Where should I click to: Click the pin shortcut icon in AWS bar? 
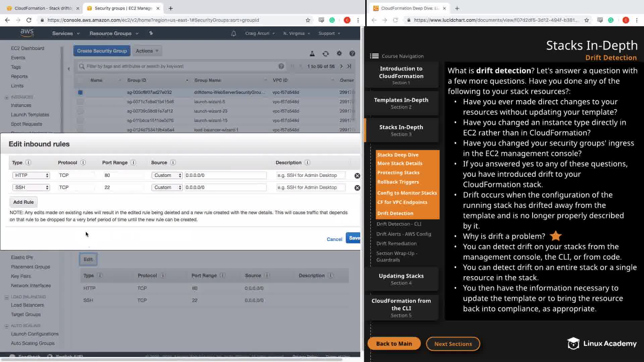tap(151, 33)
